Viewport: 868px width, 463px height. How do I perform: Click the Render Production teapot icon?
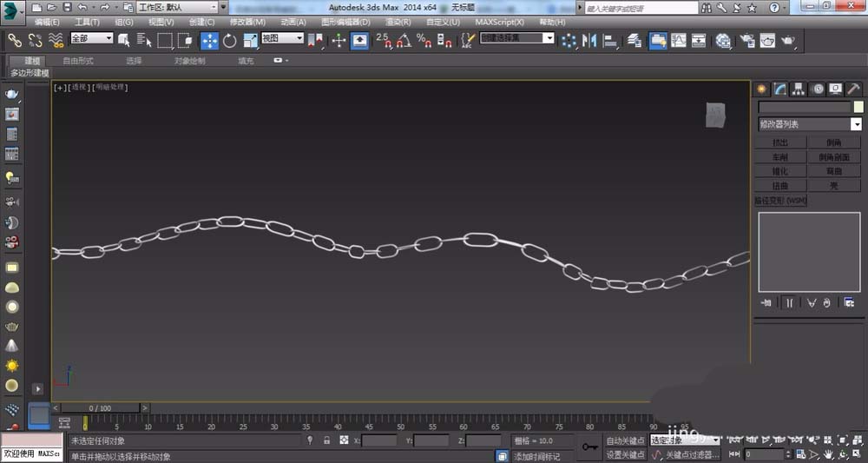[788, 41]
